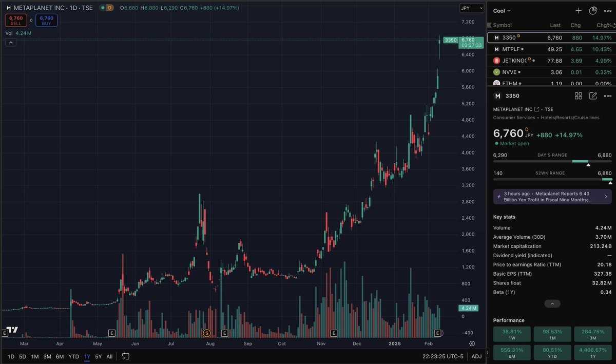The image size is (616, 364).
Task: Add a symbol with the plus icon
Action: point(579,11)
